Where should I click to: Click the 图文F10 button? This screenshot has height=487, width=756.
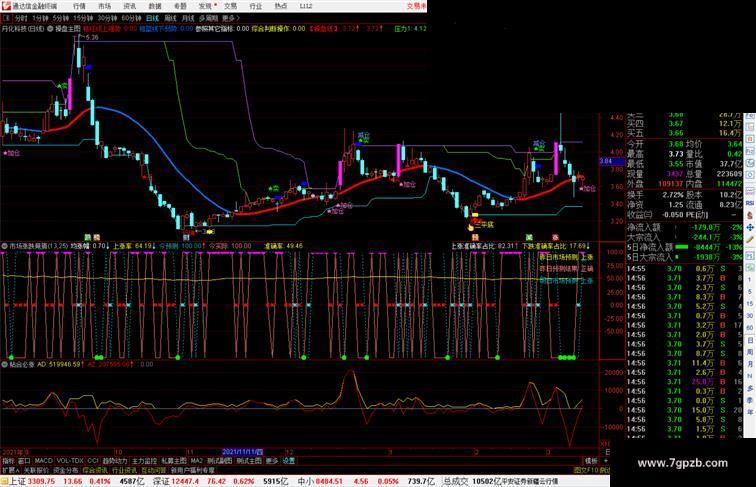click(x=586, y=470)
